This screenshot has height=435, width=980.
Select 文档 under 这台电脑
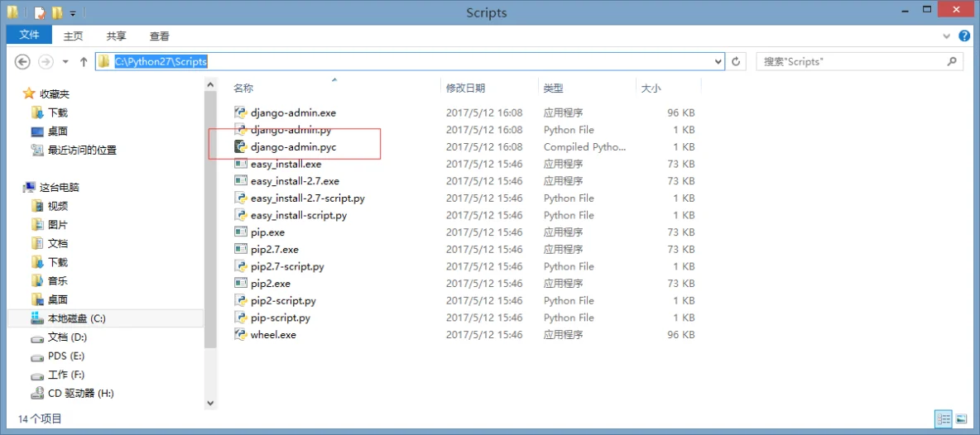pyautogui.click(x=57, y=243)
